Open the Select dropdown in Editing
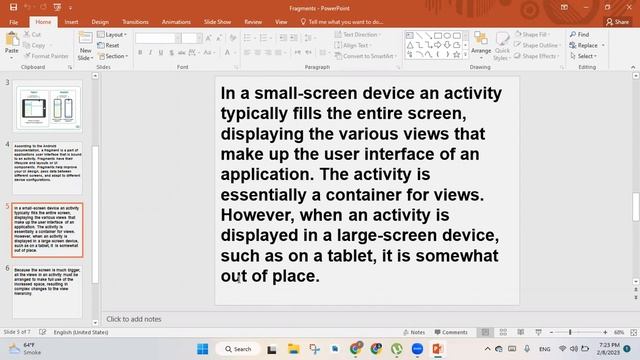This screenshot has height=360, width=640. click(x=584, y=56)
